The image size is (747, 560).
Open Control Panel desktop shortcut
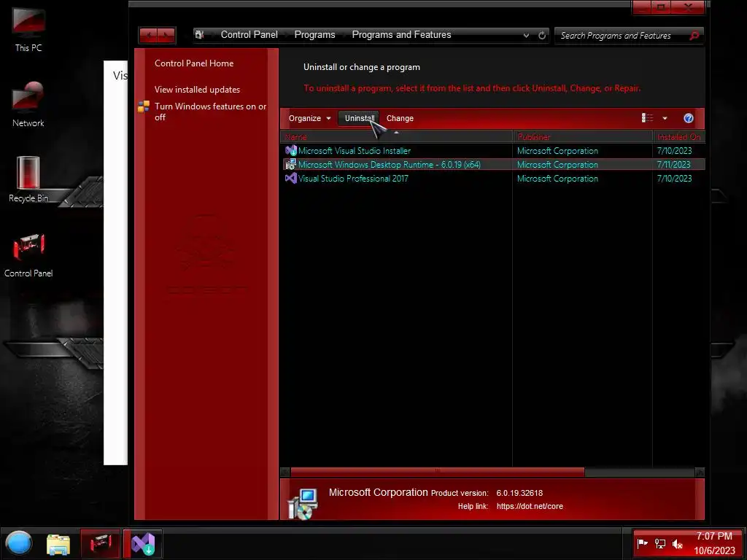click(28, 254)
